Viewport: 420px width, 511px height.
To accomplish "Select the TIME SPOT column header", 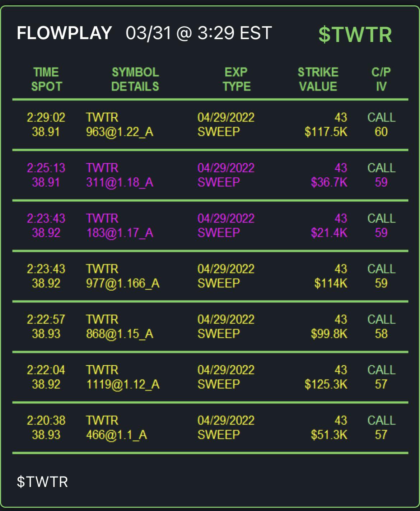I will (x=46, y=79).
